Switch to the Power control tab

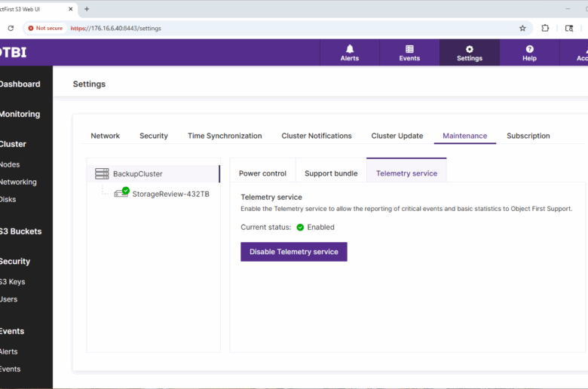click(262, 173)
